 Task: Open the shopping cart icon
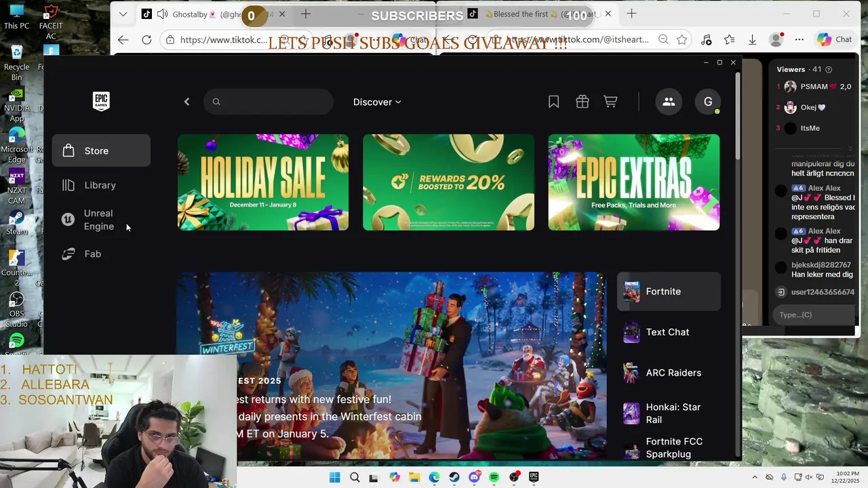(x=610, y=102)
